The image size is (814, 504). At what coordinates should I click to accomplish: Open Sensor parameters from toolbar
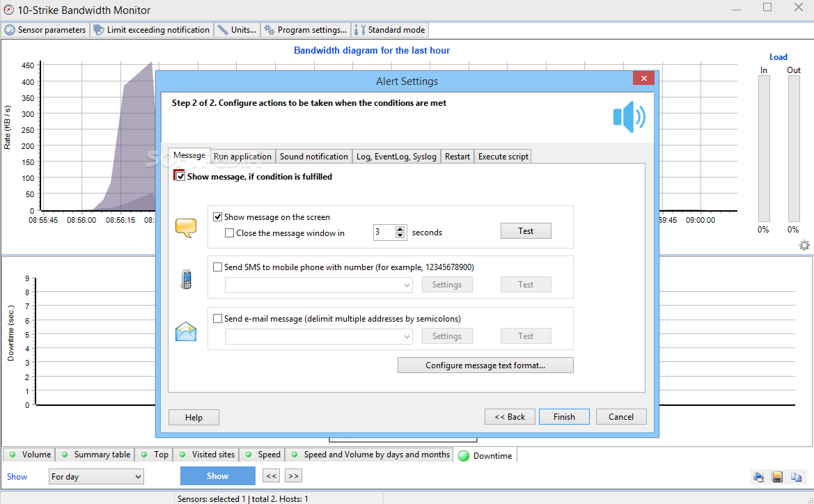45,30
